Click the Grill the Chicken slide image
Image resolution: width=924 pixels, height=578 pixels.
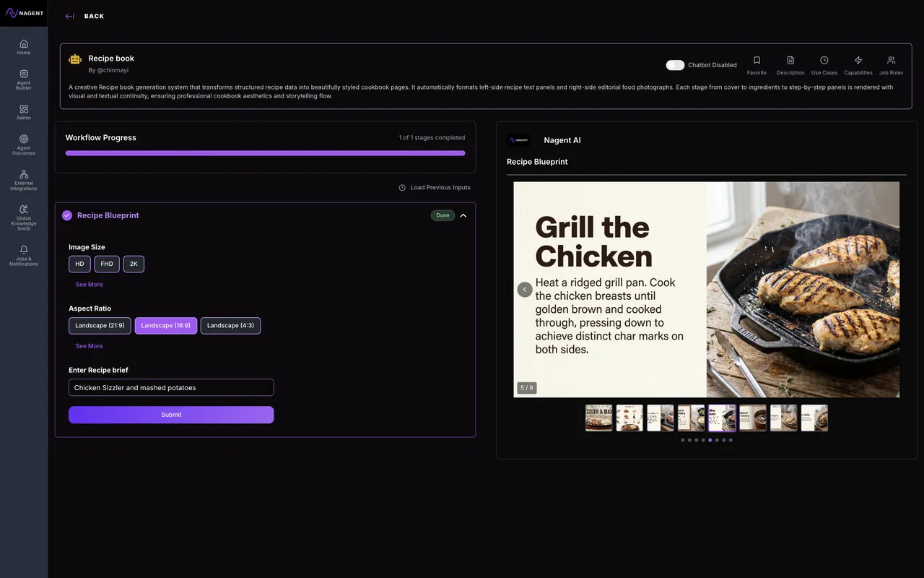(707, 290)
